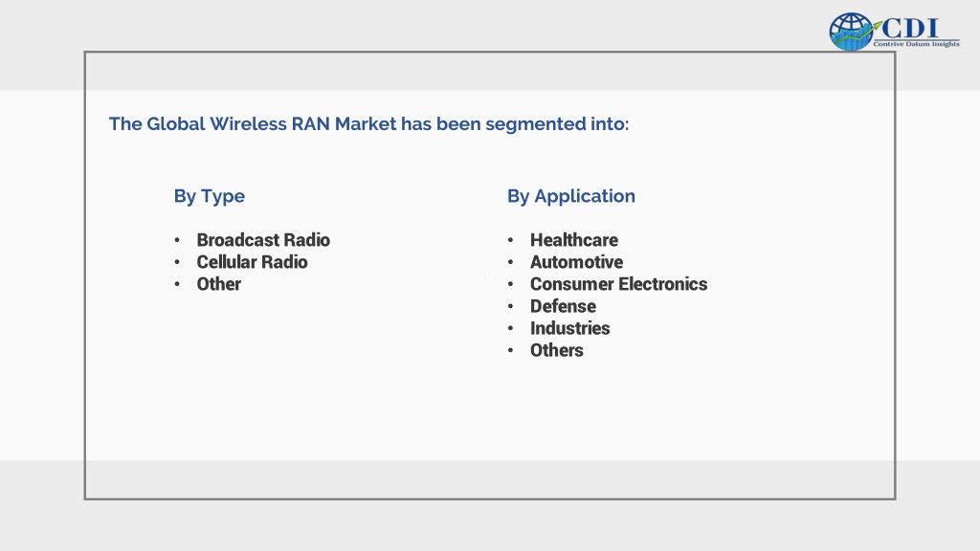This screenshot has height=551, width=980.
Task: Select the Contrive Datum Insights logo text
Action: coord(916,44)
